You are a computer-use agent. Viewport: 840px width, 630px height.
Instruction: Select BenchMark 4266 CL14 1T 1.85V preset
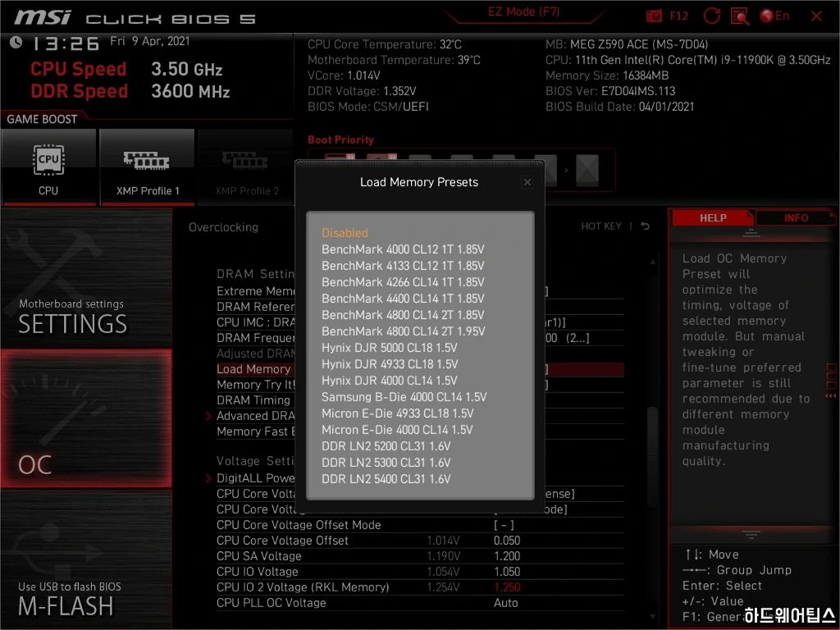[403, 282]
